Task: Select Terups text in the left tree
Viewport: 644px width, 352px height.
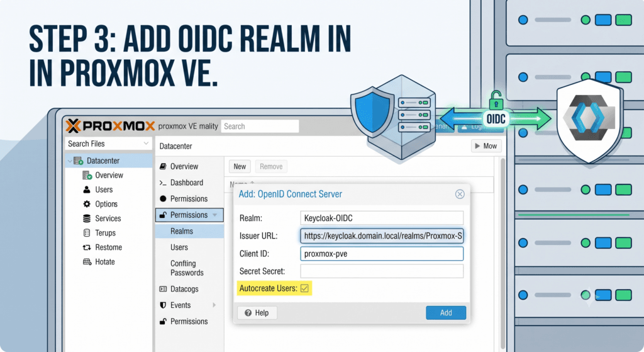Action: tap(105, 233)
